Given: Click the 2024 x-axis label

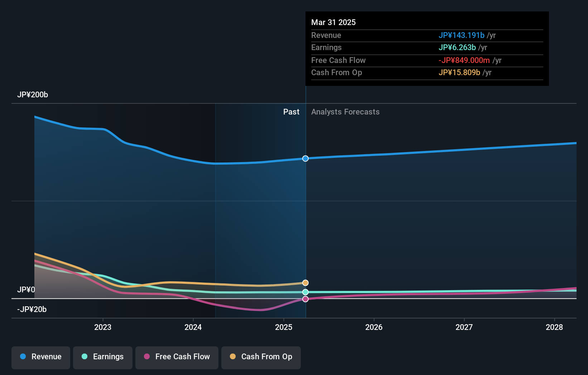Looking at the screenshot, I should [x=193, y=327].
